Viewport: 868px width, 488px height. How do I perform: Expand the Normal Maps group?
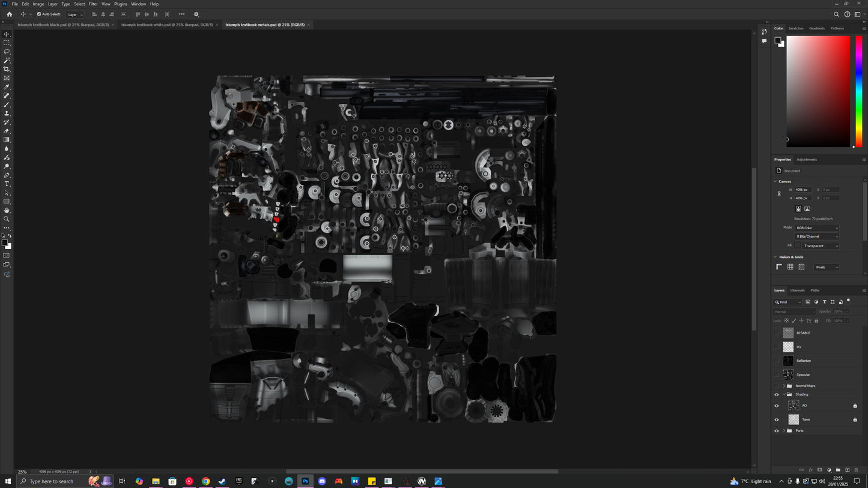(784, 386)
